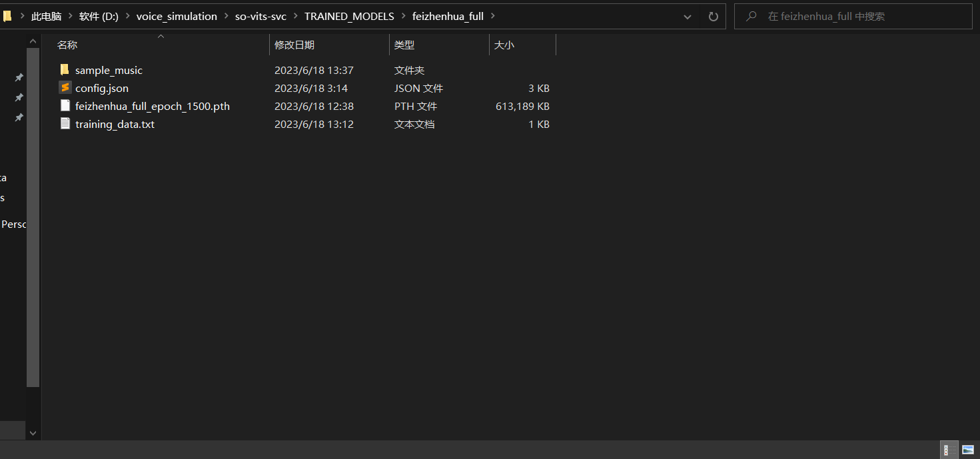The width and height of the screenshot is (980, 459).
Task: Sort files by 修改日期 column header
Action: [x=294, y=45]
